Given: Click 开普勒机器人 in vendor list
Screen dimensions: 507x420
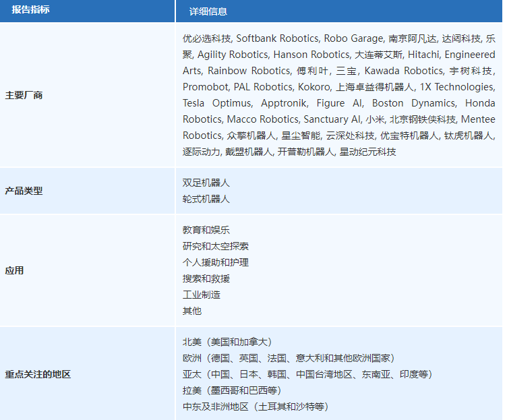Looking at the screenshot, I should pos(305,152).
